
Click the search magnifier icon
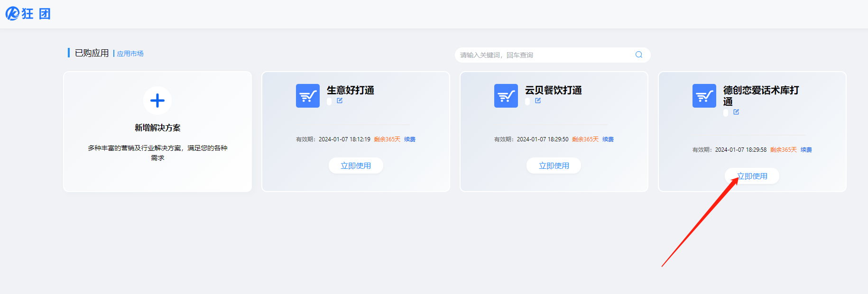click(639, 55)
